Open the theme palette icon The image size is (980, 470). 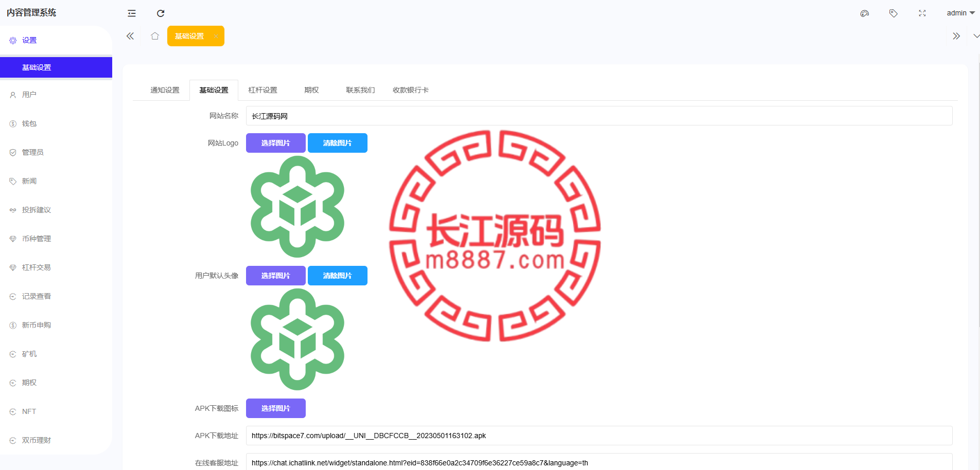(865, 13)
